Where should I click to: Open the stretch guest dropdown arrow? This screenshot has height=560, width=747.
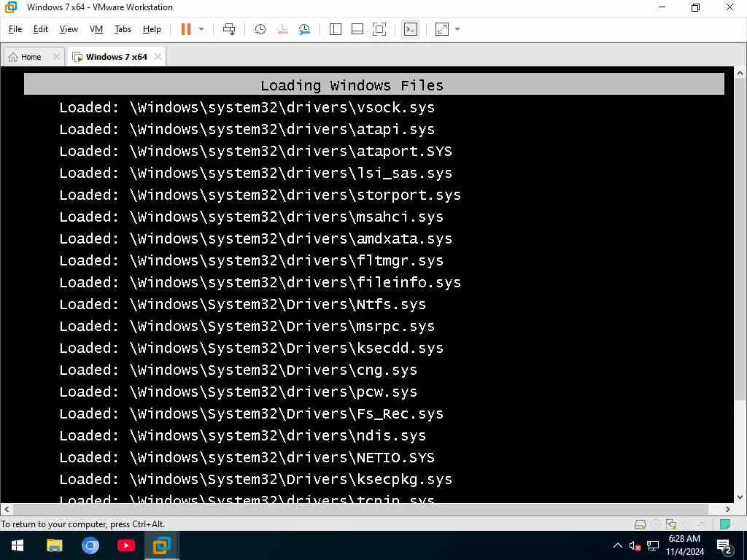click(458, 29)
